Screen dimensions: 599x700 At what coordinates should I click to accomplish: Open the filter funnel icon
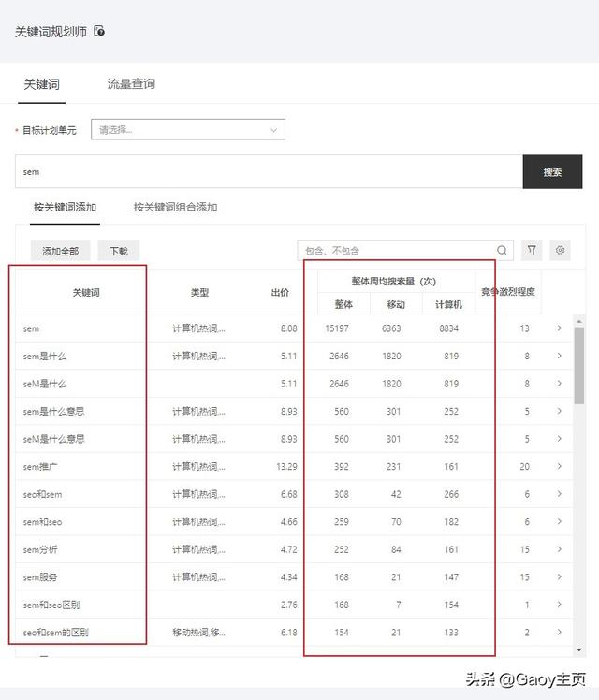pos(532,250)
